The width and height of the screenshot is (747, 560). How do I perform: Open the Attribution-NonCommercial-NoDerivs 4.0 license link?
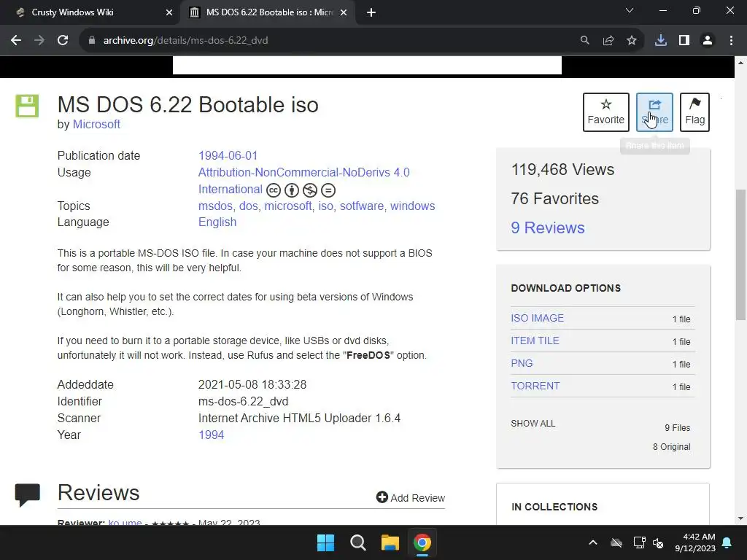[304, 181]
